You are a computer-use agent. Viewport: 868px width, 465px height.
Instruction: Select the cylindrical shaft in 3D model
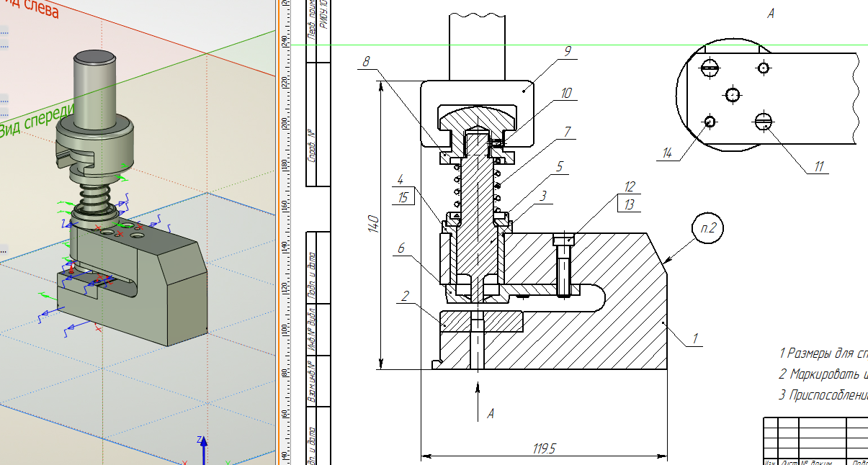(x=95, y=90)
